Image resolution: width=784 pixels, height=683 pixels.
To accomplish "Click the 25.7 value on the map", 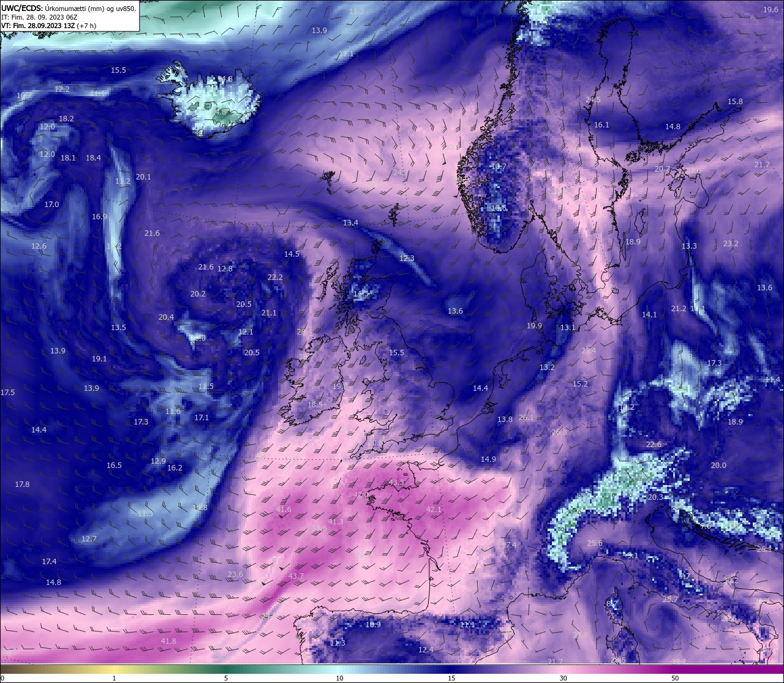I will coord(670,600).
